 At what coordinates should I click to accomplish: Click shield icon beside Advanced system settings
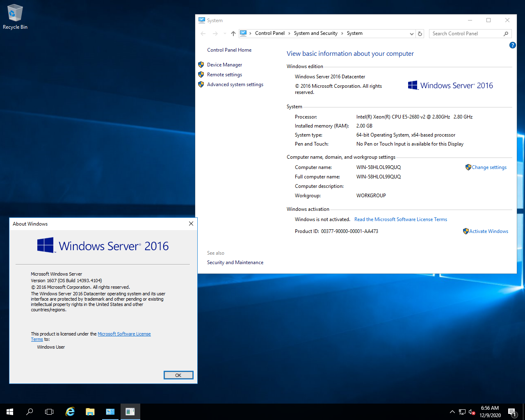pyautogui.click(x=201, y=84)
